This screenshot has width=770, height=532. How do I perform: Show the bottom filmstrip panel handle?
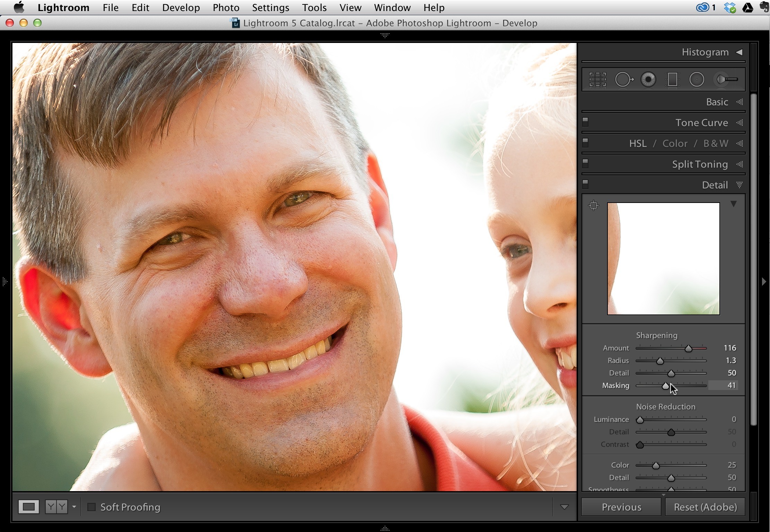click(385, 528)
